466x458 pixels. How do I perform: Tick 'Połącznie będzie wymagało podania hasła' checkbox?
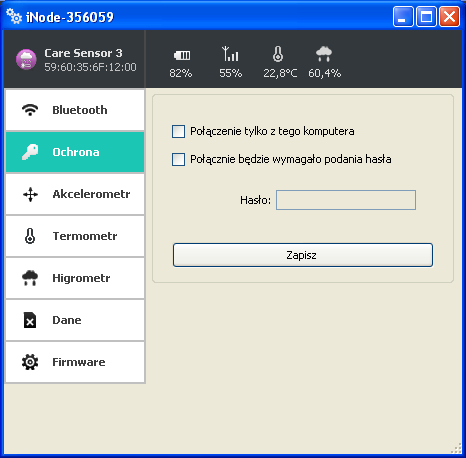(178, 159)
